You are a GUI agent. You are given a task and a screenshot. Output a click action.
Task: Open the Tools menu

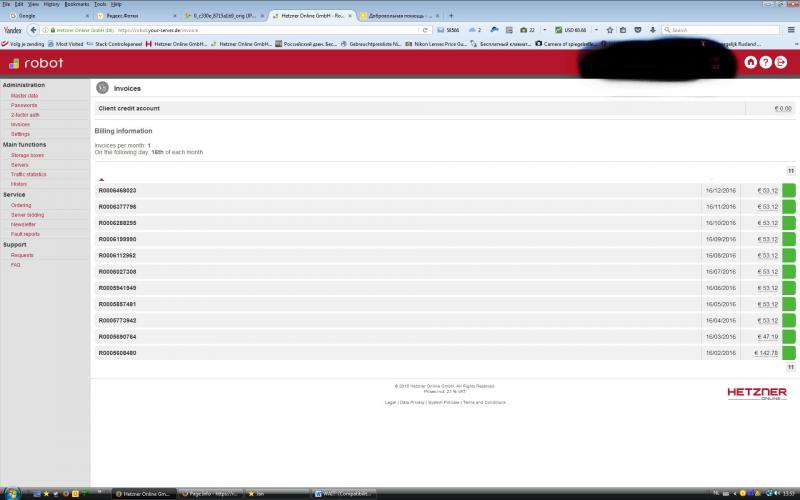[x=100, y=4]
